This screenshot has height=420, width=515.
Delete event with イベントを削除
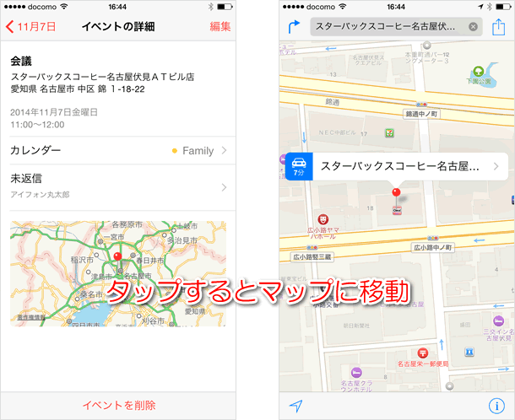point(118,405)
